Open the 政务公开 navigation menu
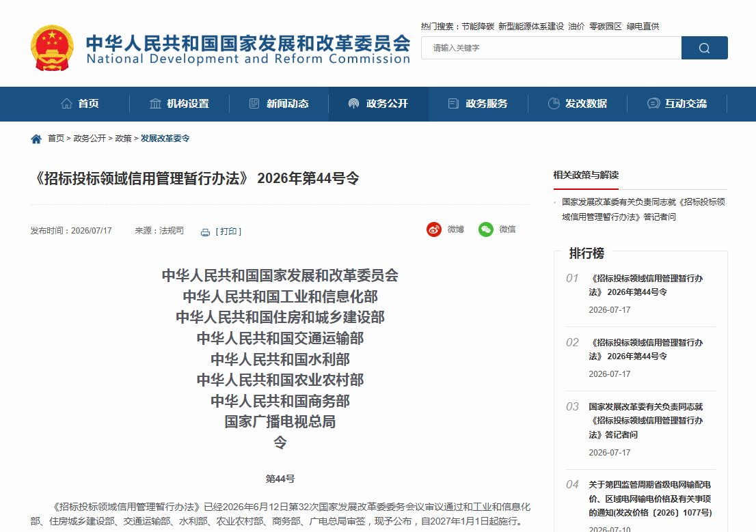The image size is (756, 532). [x=387, y=104]
